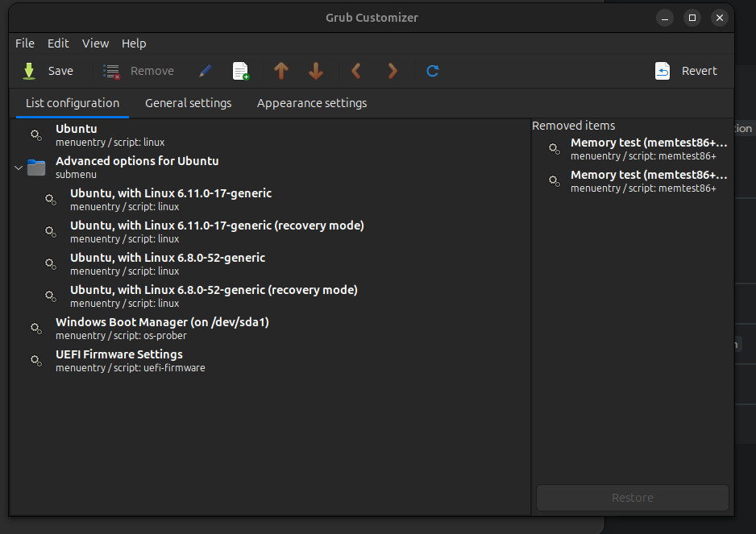Click gear icon next to UEFI Firmware Settings
The width and height of the screenshot is (756, 534).
[x=36, y=361]
